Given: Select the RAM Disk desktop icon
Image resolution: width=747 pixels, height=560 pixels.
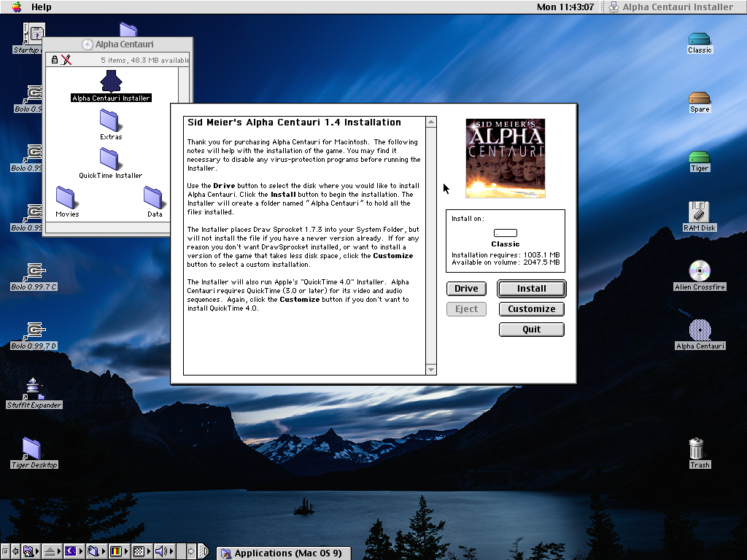Looking at the screenshot, I should (x=699, y=212).
